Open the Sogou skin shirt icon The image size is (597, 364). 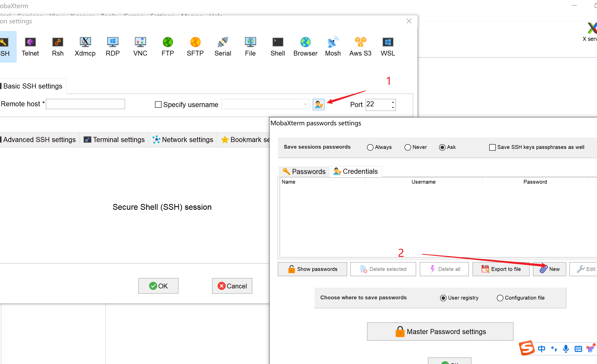pos(590,349)
